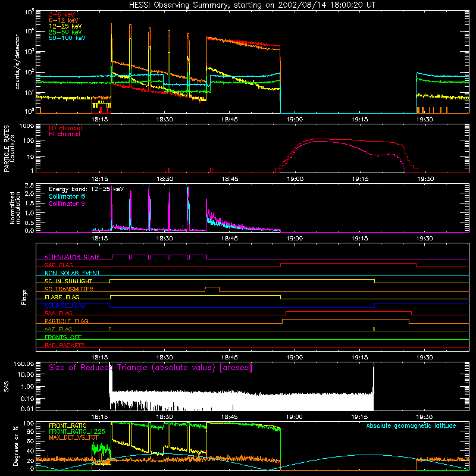Click the FLARE_FLAG label
476x476 pixels.
coord(62,297)
